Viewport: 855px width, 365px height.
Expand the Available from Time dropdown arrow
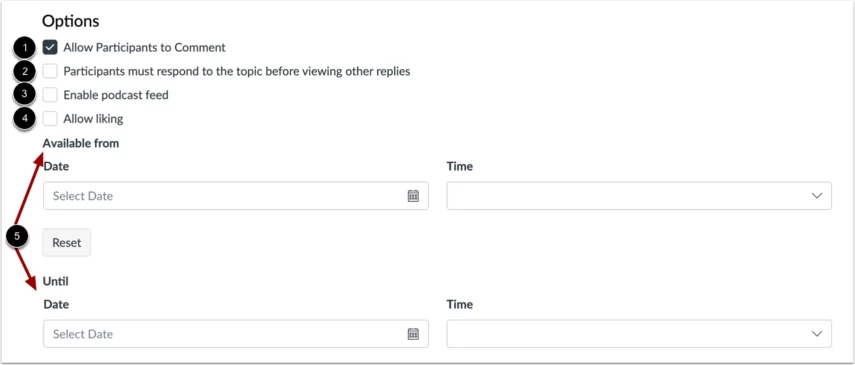pyautogui.click(x=816, y=196)
